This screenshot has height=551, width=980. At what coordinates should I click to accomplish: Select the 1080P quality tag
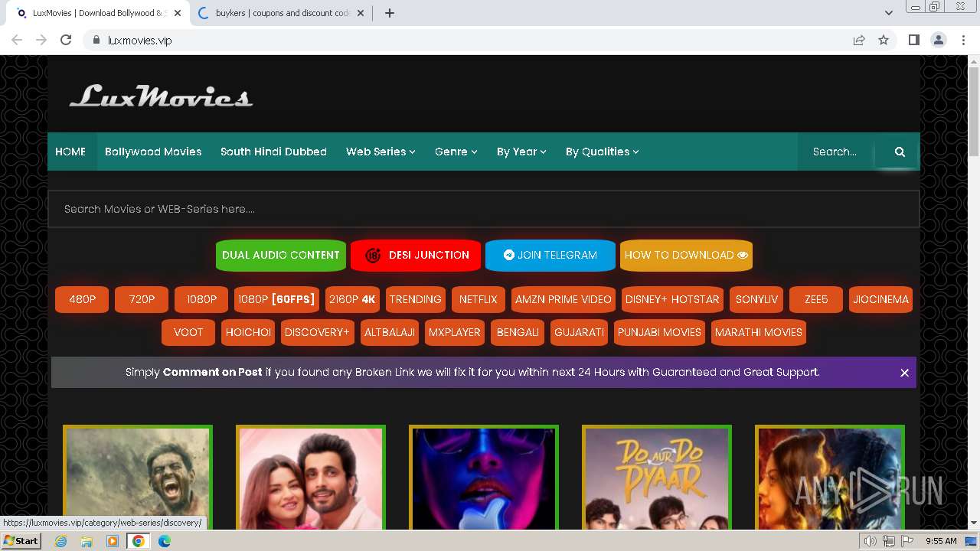click(201, 299)
